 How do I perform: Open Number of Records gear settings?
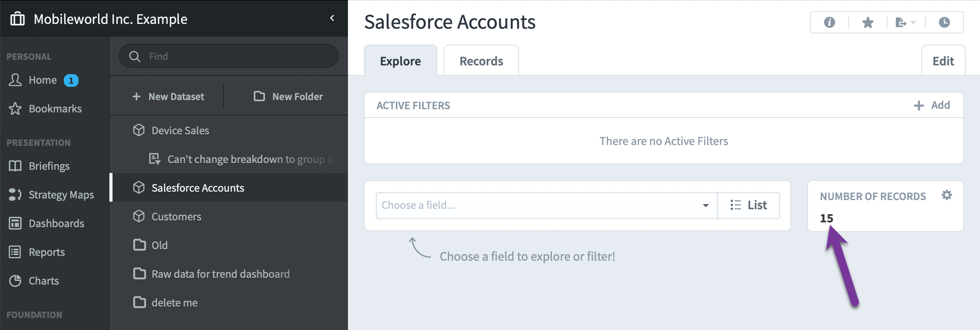947,195
